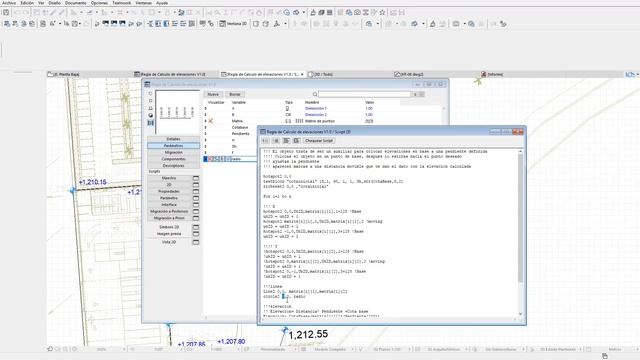Select the Dimensión 1 parameter name
This screenshot has width=640, height=360.
click(316, 109)
